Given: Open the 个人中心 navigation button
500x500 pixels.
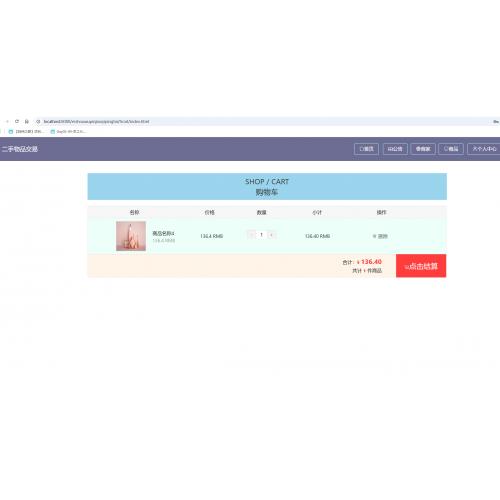Looking at the screenshot, I should (x=484, y=149).
